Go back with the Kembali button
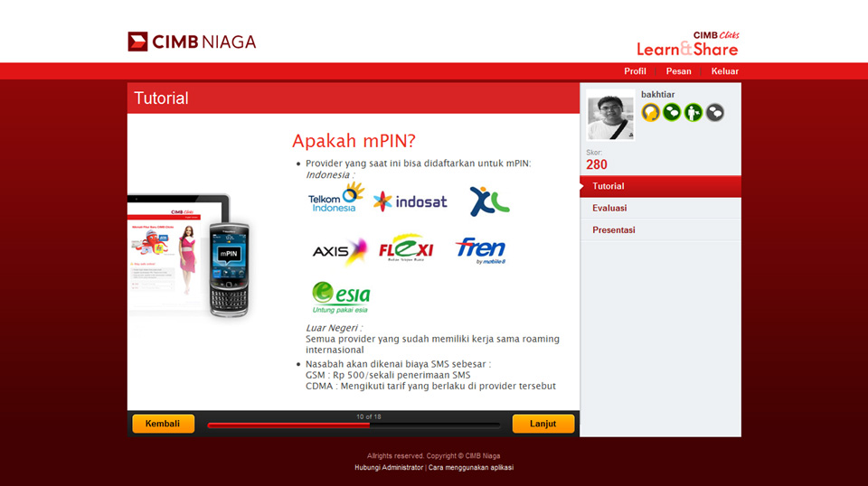868x486 pixels. pyautogui.click(x=164, y=424)
